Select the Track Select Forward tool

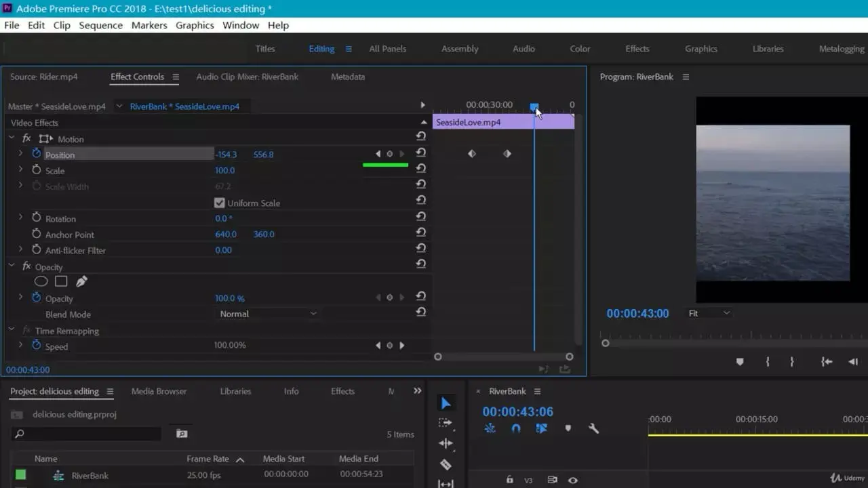tap(445, 422)
